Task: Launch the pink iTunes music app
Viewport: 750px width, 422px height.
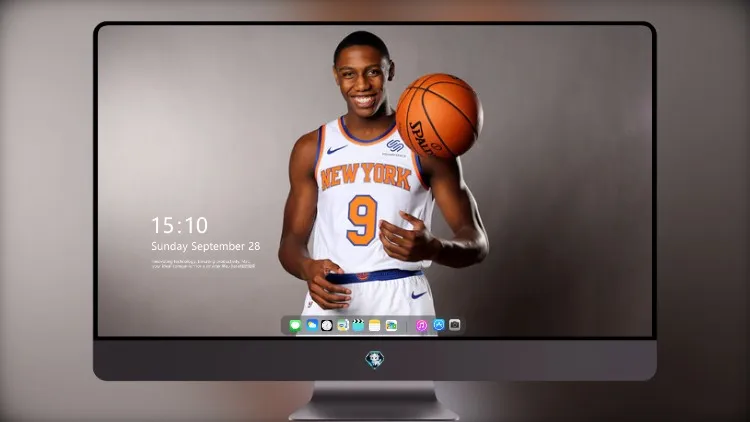Action: click(x=421, y=325)
